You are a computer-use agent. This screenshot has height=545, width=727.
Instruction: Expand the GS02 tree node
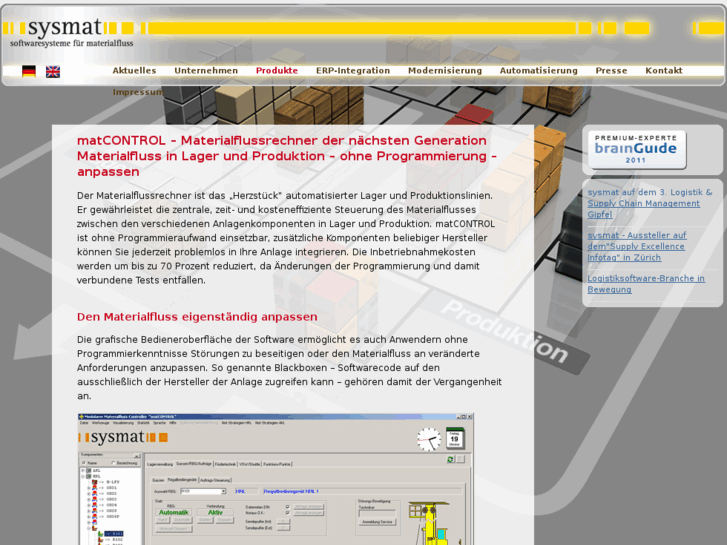89,494
